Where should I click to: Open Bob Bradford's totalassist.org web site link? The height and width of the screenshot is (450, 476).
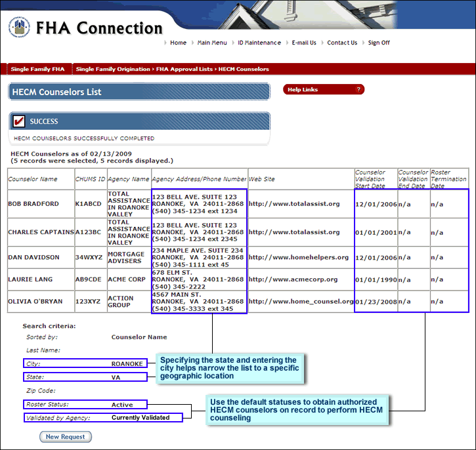point(294,204)
